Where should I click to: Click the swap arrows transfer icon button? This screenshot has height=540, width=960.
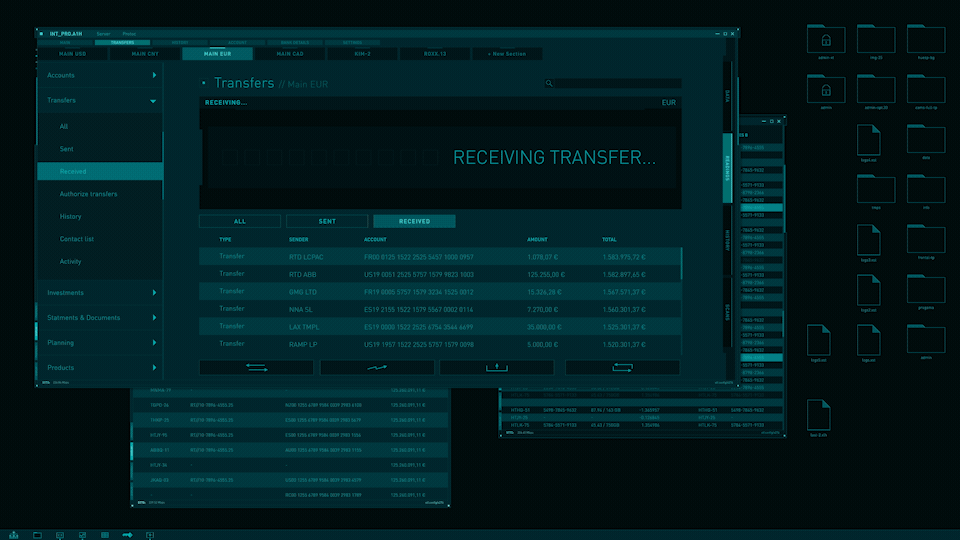(257, 367)
